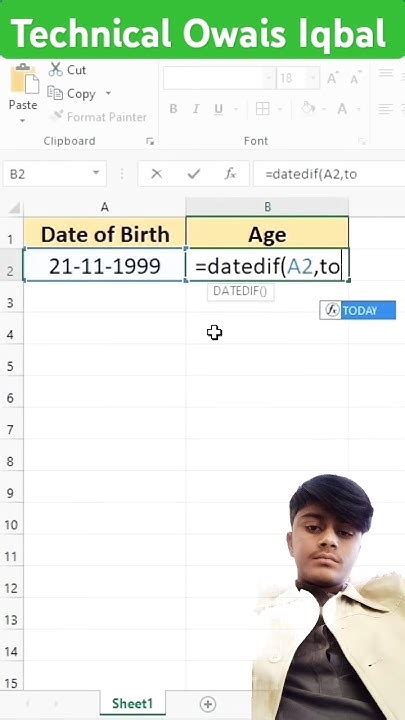Select column B header
405x720 pixels.
tap(267, 208)
